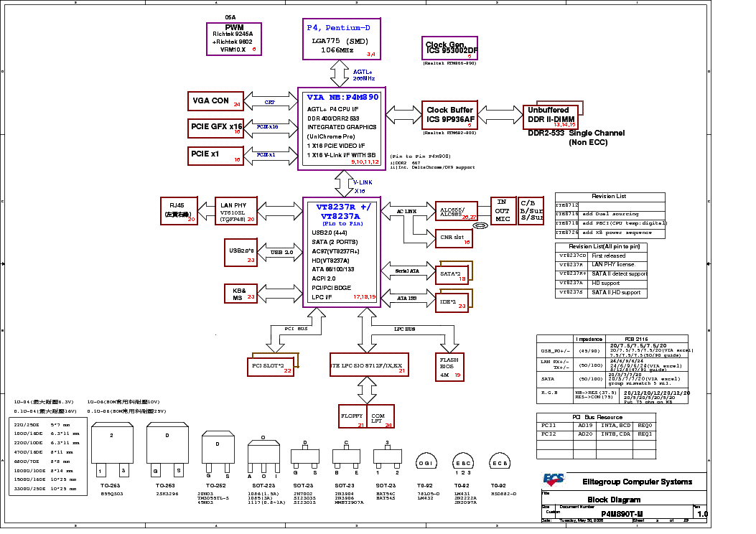This screenshot has height=534, width=756.
Task: Click the AD19 cell in PCI table
Action: pos(585,426)
